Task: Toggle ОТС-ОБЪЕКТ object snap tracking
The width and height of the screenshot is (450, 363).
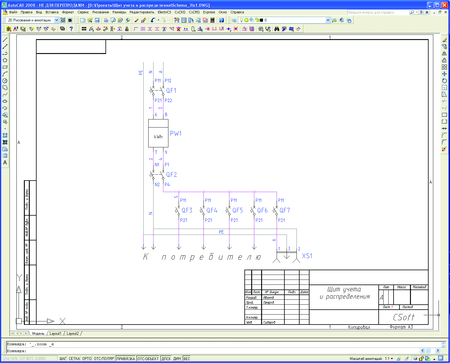Action: pyautogui.click(x=148, y=358)
